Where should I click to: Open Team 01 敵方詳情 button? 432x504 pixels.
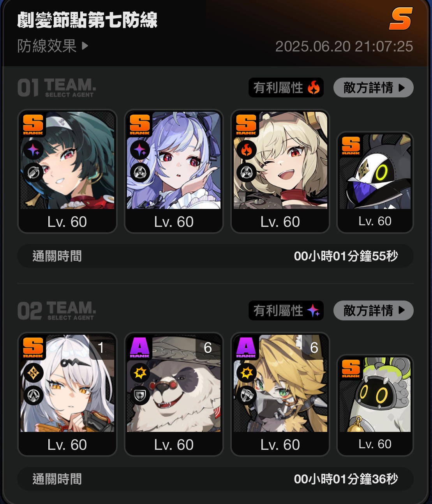tap(373, 88)
